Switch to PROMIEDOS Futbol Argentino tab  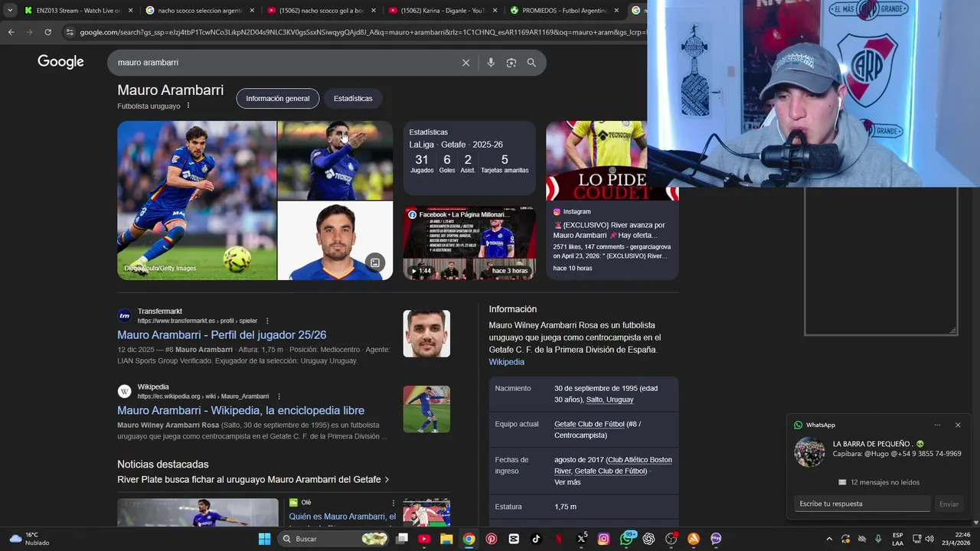(565, 11)
